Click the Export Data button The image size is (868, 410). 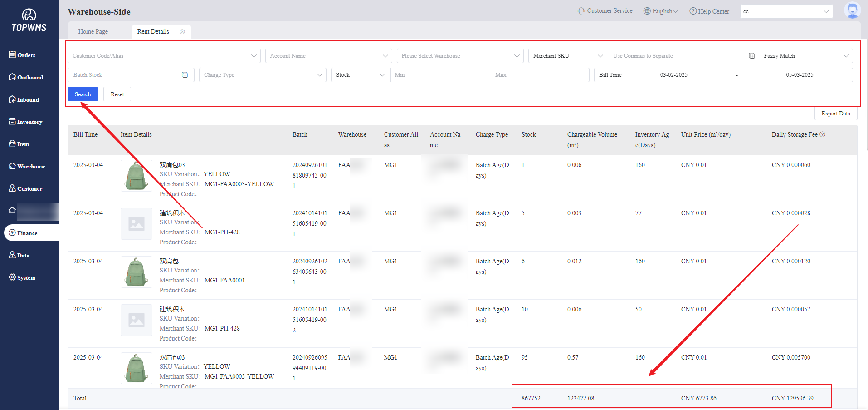pos(835,114)
